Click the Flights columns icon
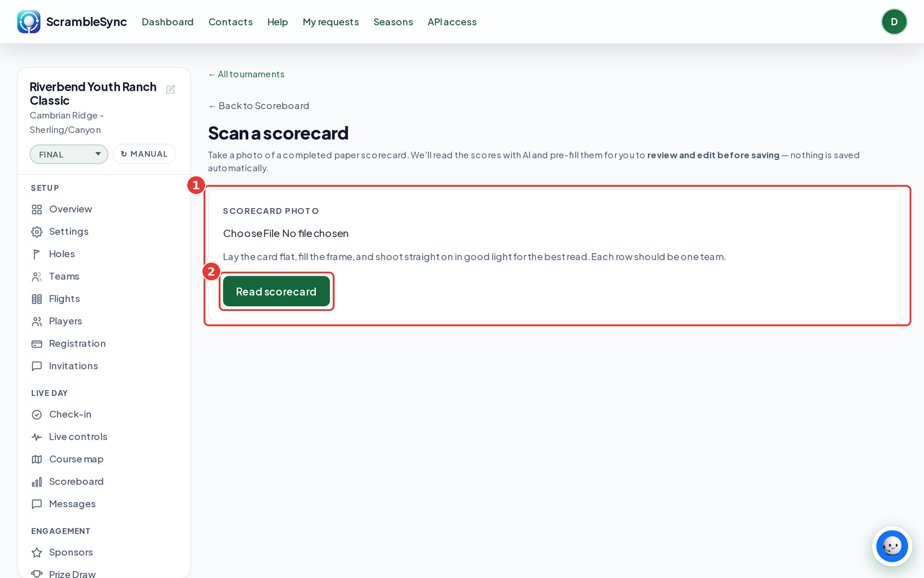 tap(37, 299)
